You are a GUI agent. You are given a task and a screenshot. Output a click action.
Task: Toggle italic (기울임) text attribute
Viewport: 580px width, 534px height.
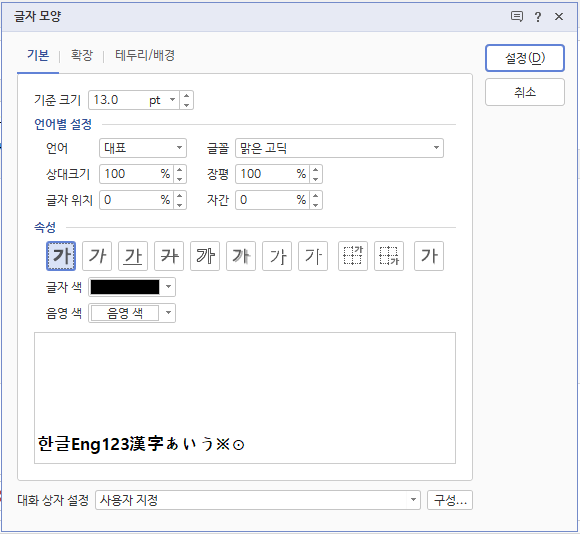97,256
